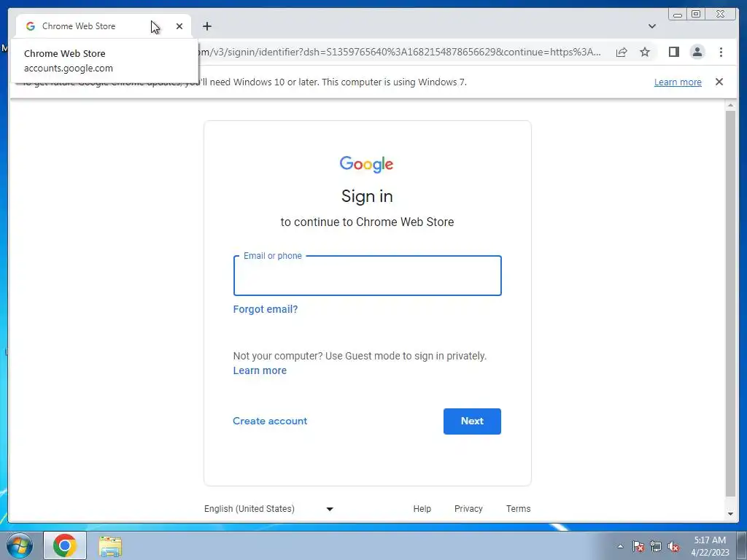
Task: Open the Privacy footer link
Action: pyautogui.click(x=468, y=508)
